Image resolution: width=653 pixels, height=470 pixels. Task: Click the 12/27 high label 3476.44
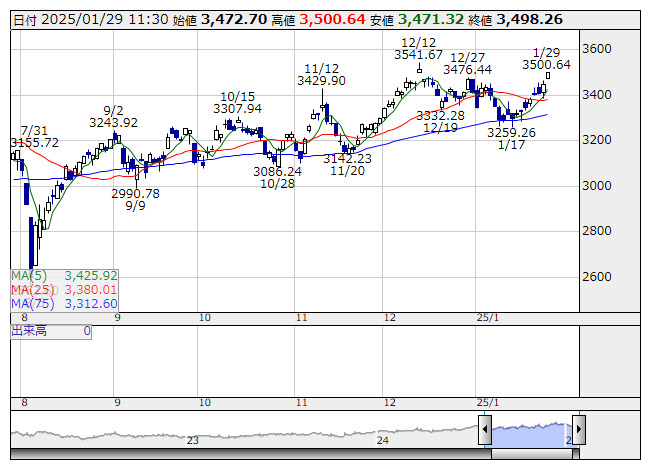click(x=467, y=70)
